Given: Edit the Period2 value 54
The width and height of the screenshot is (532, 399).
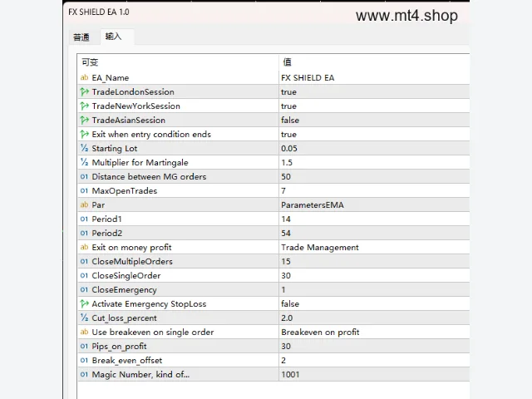Looking at the screenshot, I should pyautogui.click(x=374, y=233).
